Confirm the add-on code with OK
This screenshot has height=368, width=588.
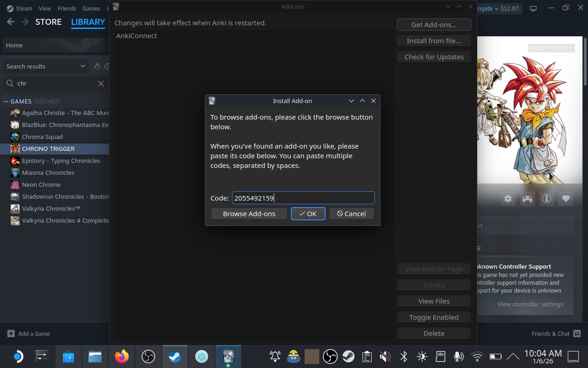pyautogui.click(x=308, y=213)
